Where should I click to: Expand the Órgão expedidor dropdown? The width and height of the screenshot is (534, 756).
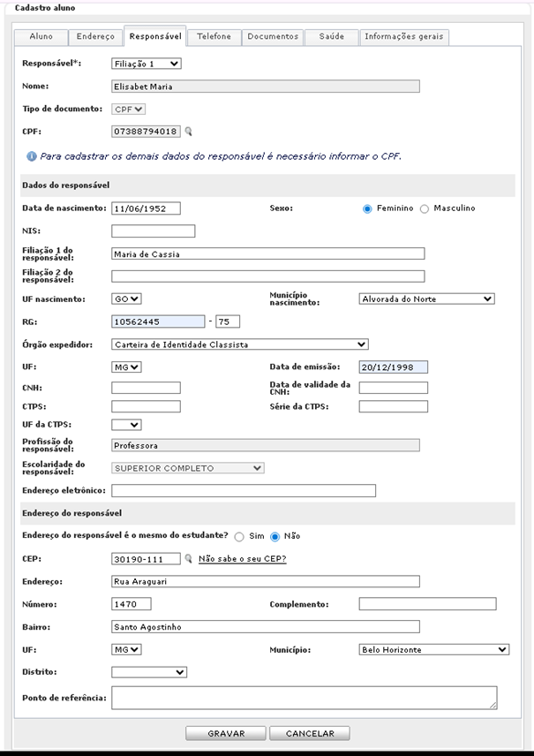[x=239, y=344]
